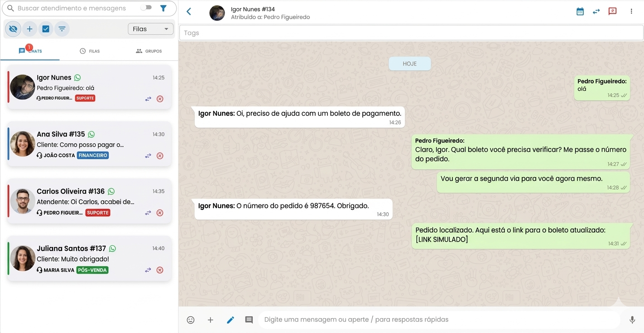Switch to the Grupos tab
Viewport: 644px width, 333px height.
pyautogui.click(x=149, y=51)
